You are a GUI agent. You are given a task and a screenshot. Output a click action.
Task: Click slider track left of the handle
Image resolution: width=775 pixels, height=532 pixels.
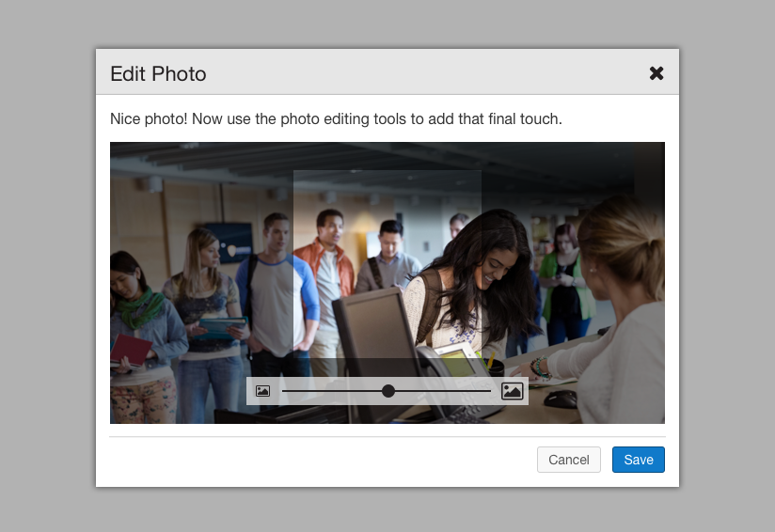click(x=329, y=391)
